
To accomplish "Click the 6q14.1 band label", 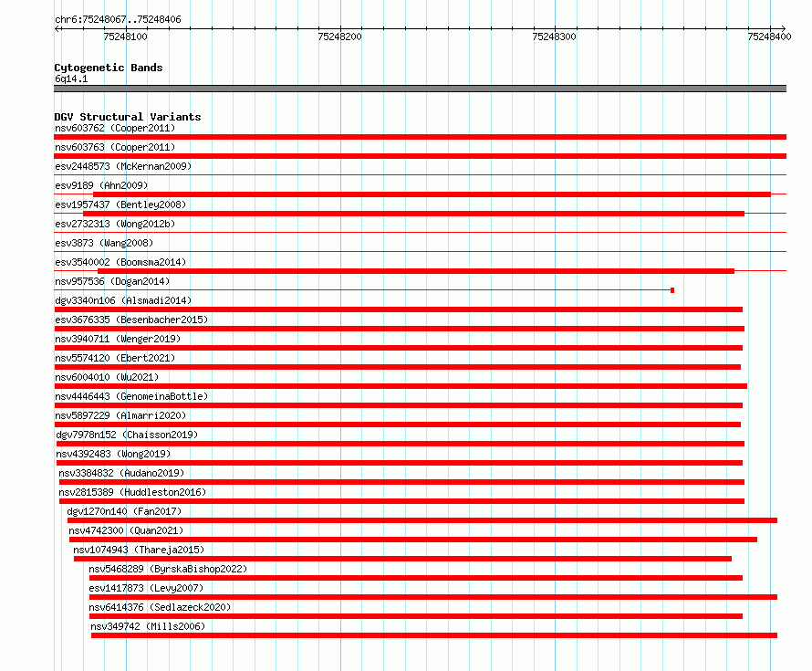I will pyautogui.click(x=71, y=79).
